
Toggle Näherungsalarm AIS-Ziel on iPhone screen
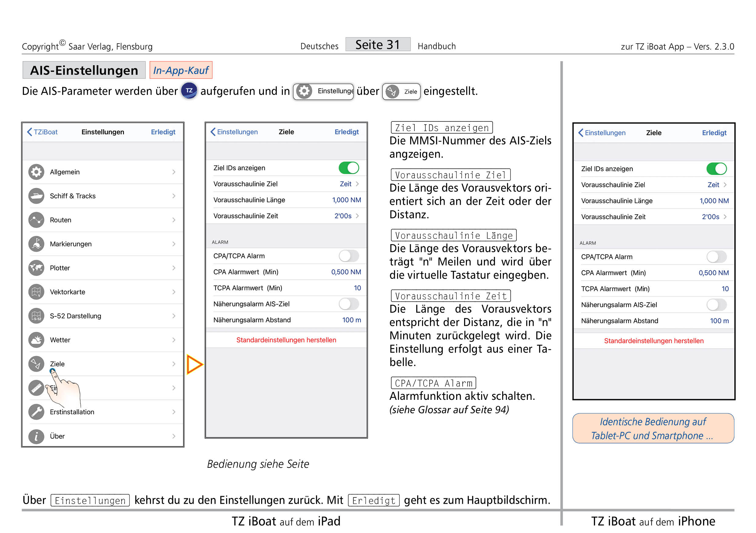coord(717,305)
